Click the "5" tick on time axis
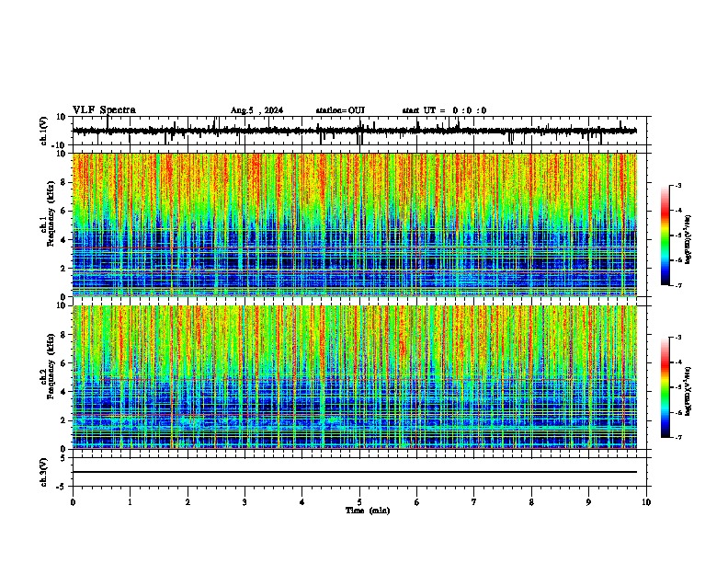The width and height of the screenshot is (728, 563). (359, 502)
